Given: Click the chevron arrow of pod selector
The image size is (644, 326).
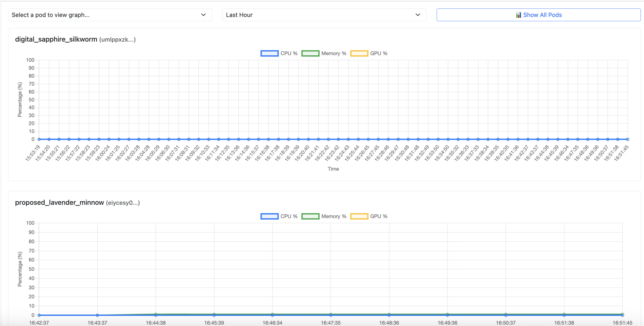Looking at the screenshot, I should [203, 15].
